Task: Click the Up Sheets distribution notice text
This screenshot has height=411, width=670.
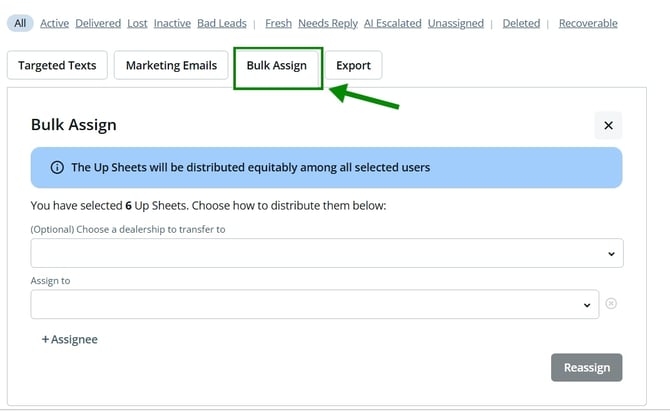Action: coord(250,167)
